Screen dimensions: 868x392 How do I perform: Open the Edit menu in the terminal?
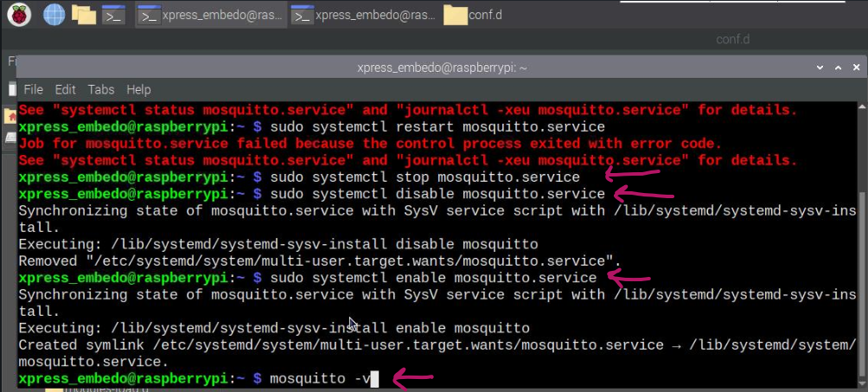point(66,89)
